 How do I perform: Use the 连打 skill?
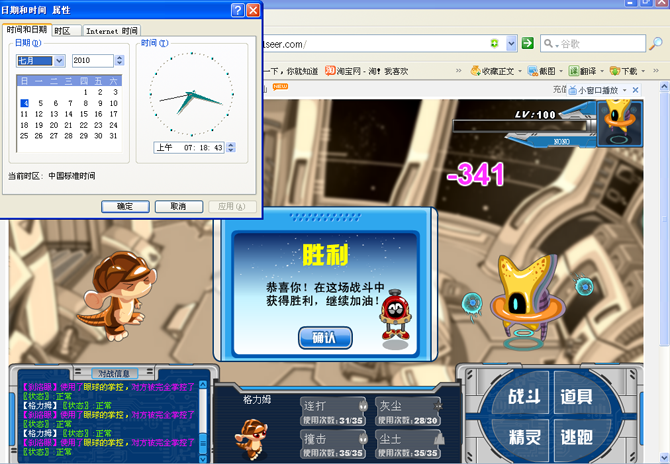pyautogui.click(x=334, y=411)
